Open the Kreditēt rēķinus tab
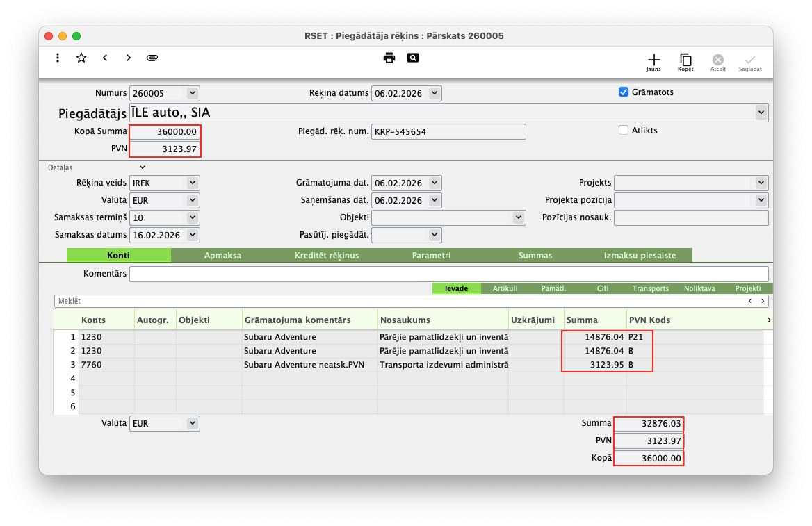The image size is (812, 526). pos(327,256)
